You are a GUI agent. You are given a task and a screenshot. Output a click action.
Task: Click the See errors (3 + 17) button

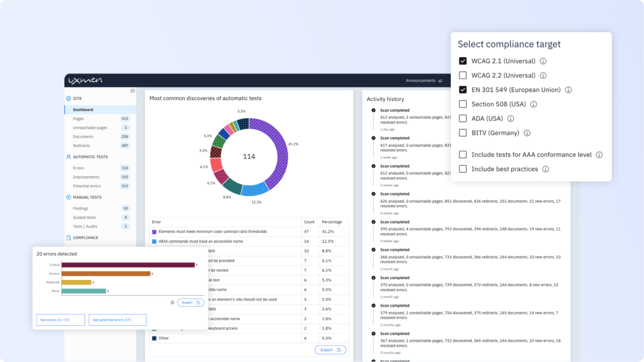pos(60,320)
